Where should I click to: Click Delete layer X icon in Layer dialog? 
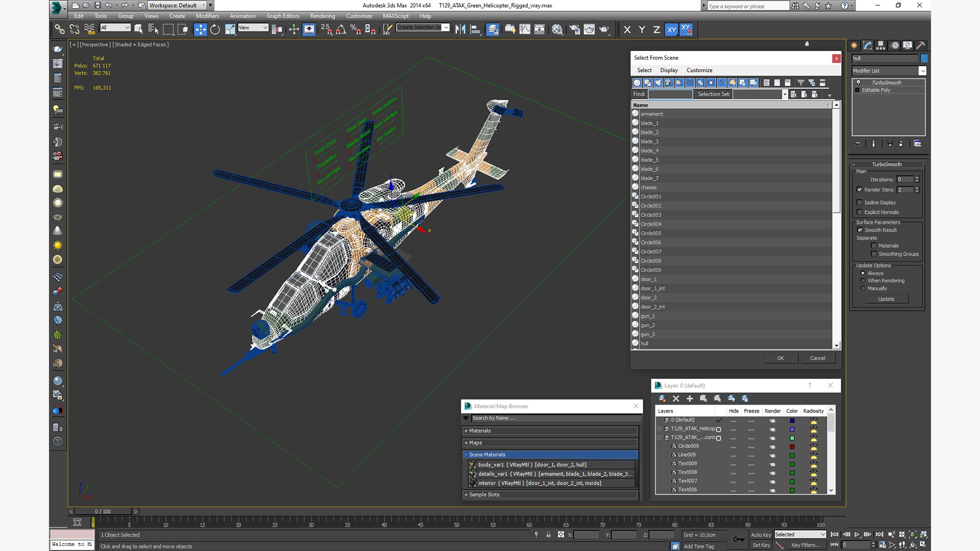tap(676, 398)
